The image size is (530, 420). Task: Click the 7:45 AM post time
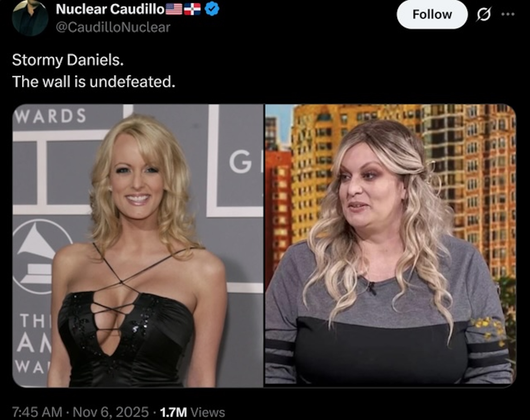point(37,412)
